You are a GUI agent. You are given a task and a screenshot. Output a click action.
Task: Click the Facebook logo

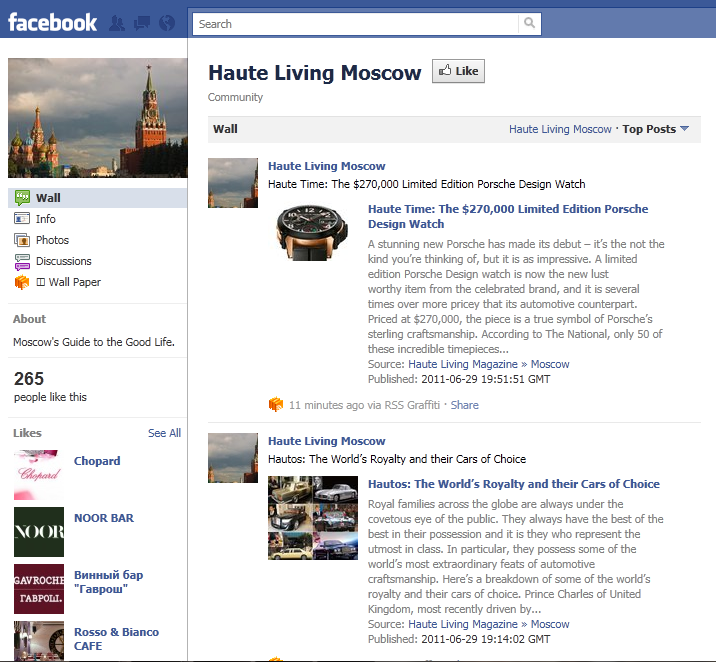[x=53, y=22]
